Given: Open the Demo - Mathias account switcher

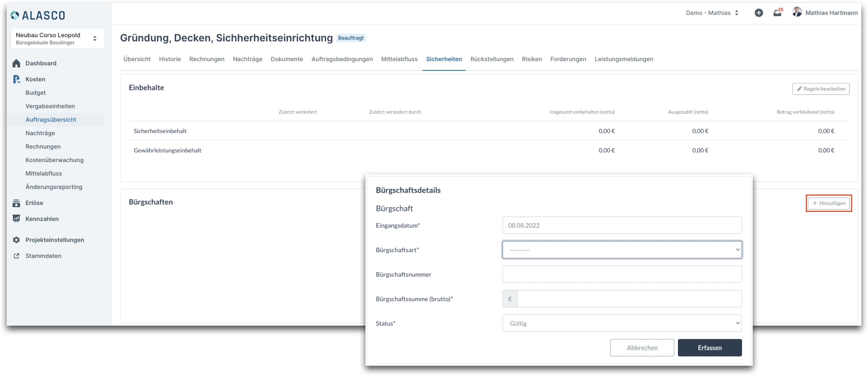Looking at the screenshot, I should 712,13.
